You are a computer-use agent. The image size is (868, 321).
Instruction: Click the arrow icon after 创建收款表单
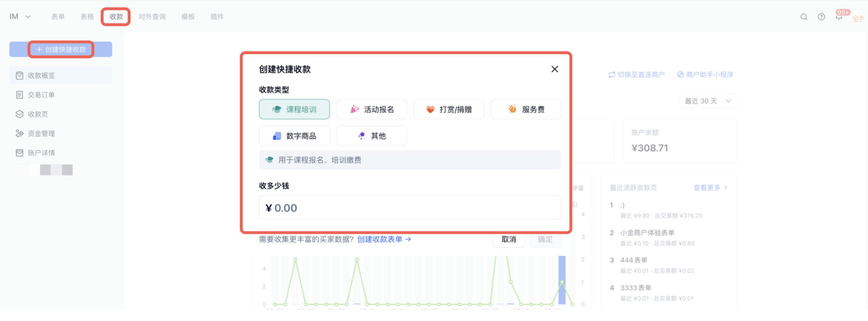pyautogui.click(x=408, y=239)
